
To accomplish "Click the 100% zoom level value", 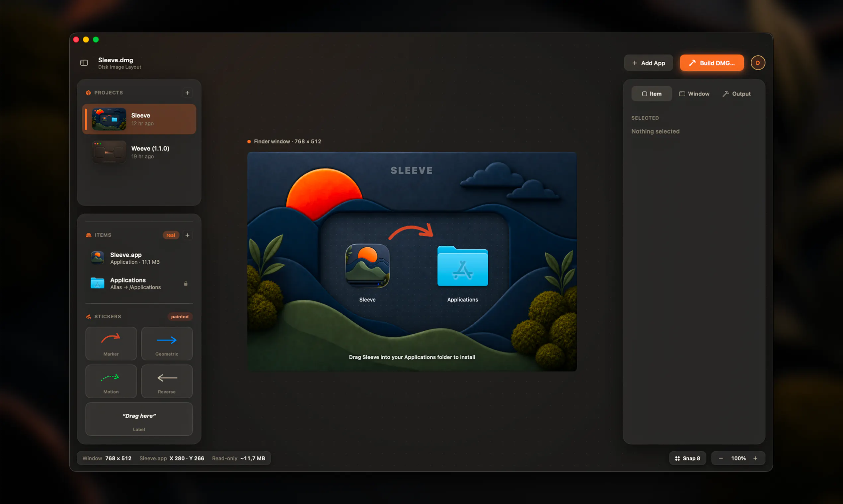I will coord(738,458).
